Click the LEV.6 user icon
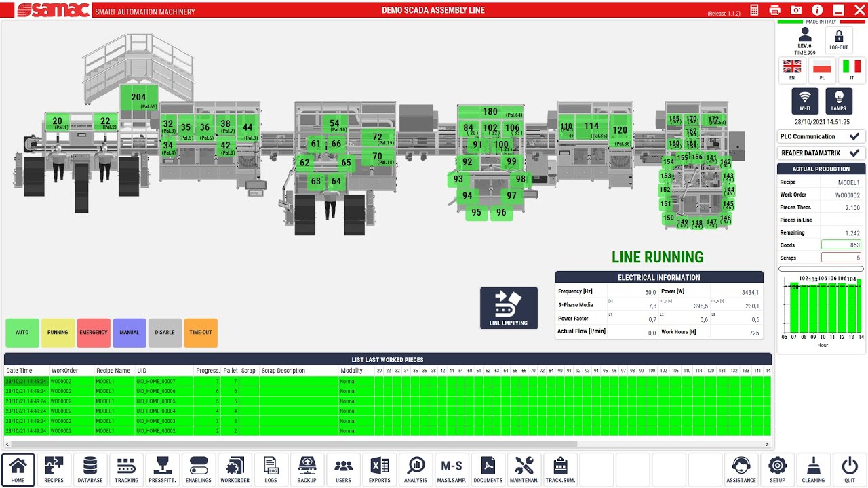Screen dimensions: 868x488 pyautogui.click(x=805, y=34)
